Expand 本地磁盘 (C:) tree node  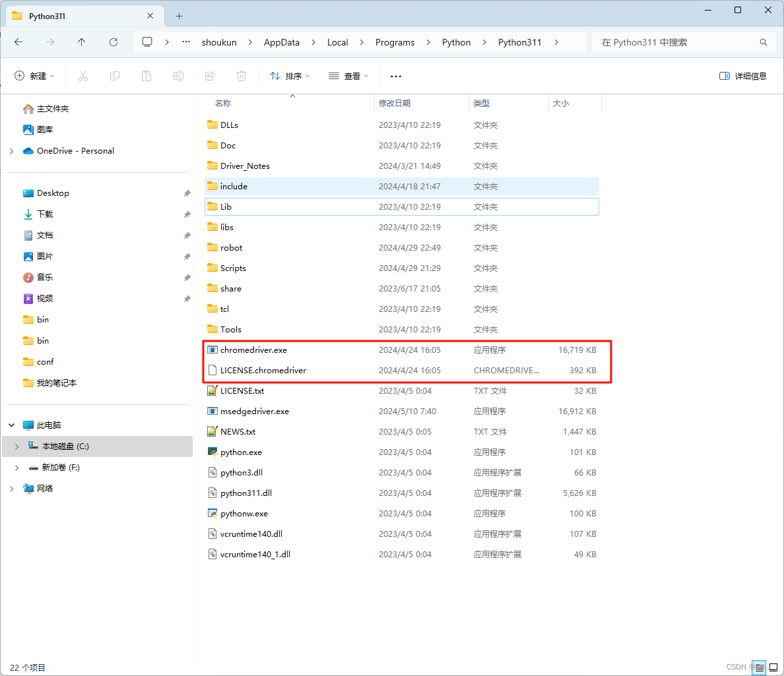click(x=17, y=446)
